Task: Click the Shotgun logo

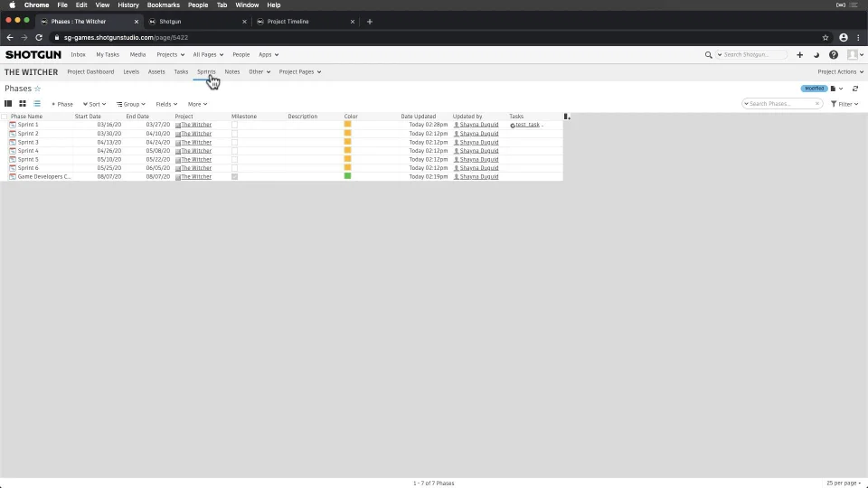Action: (x=33, y=55)
